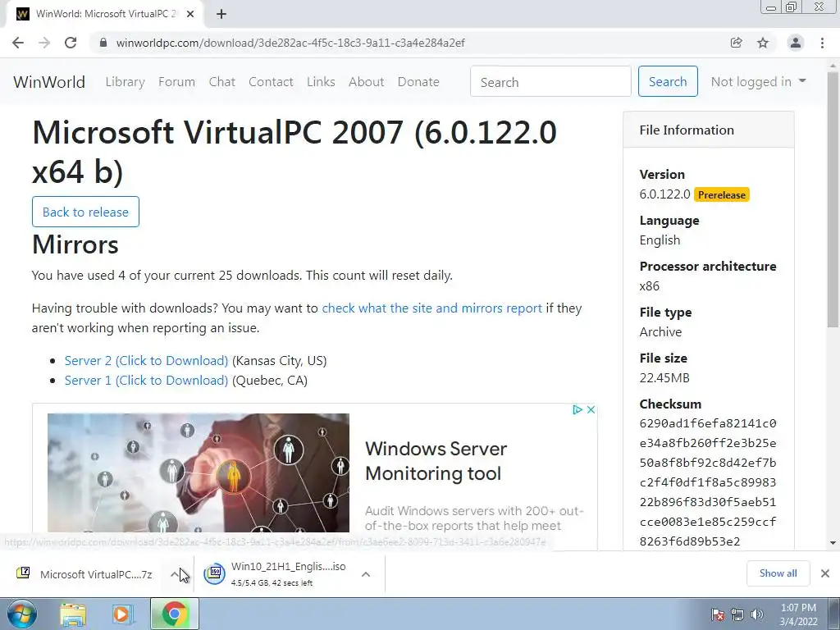This screenshot has width=840, height=630.
Task: Click the File Information panel header
Action: click(708, 130)
